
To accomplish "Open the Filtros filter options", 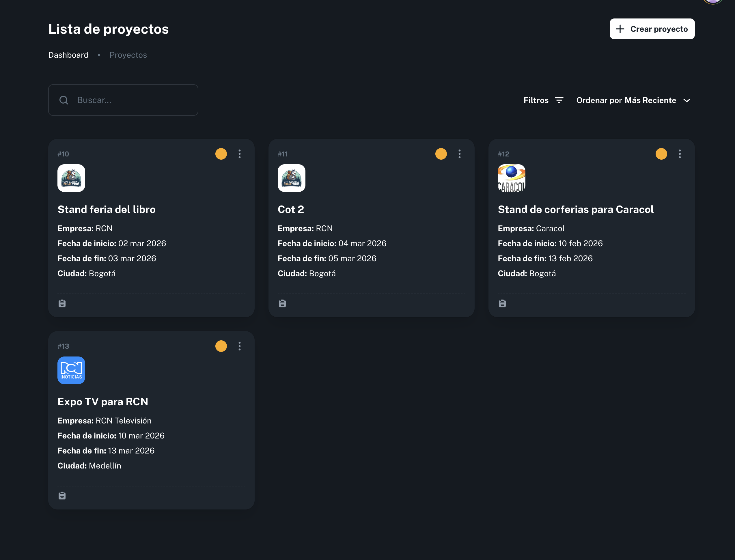I will (x=543, y=100).
